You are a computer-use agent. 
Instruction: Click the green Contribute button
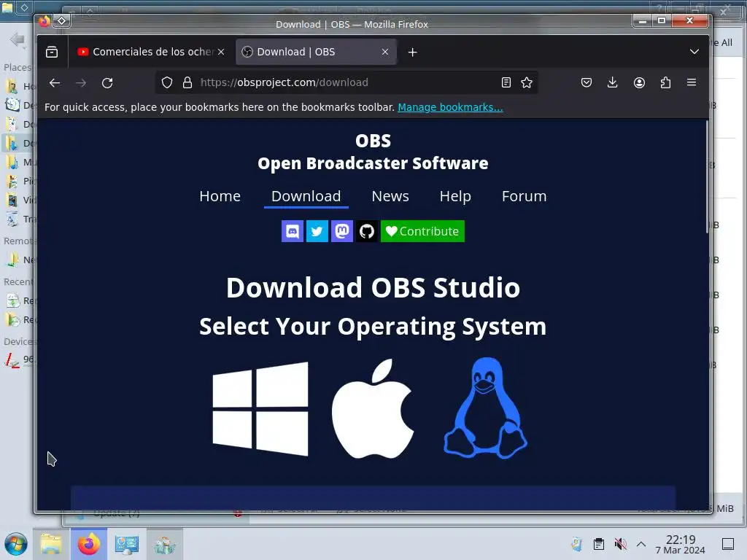pos(422,231)
